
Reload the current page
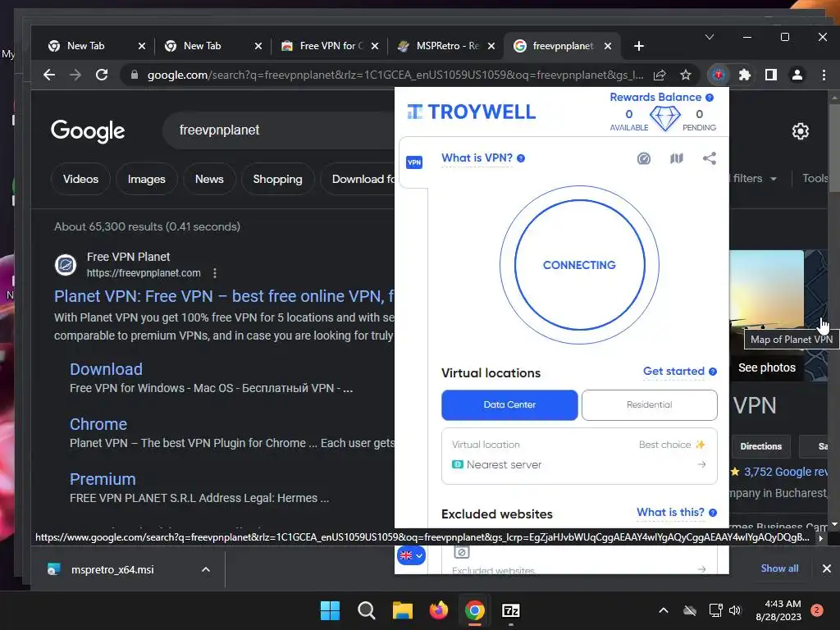(x=102, y=75)
